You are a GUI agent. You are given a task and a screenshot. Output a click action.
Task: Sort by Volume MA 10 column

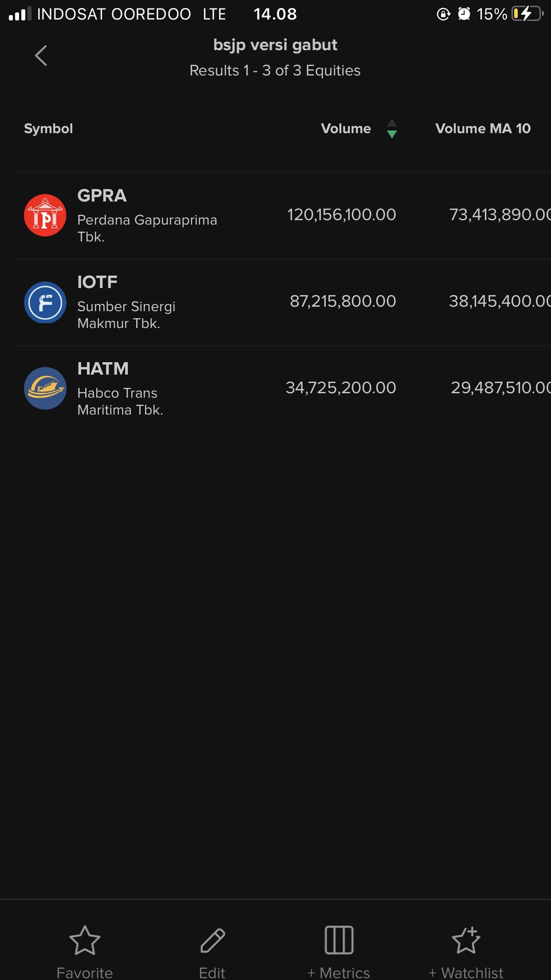[x=483, y=129]
